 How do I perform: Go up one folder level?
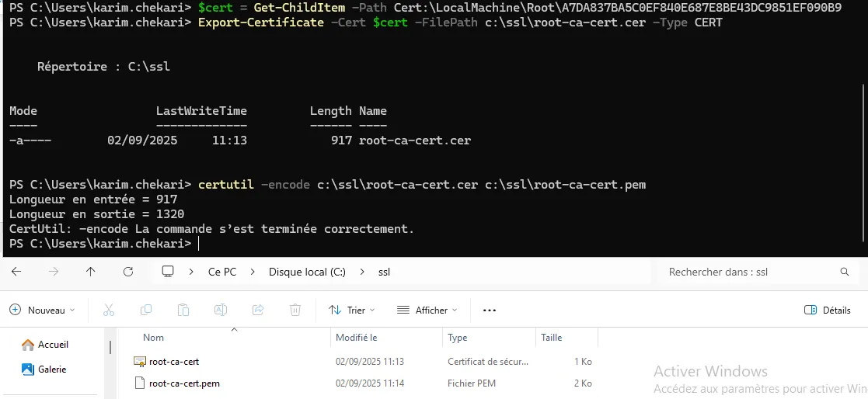[x=91, y=272]
